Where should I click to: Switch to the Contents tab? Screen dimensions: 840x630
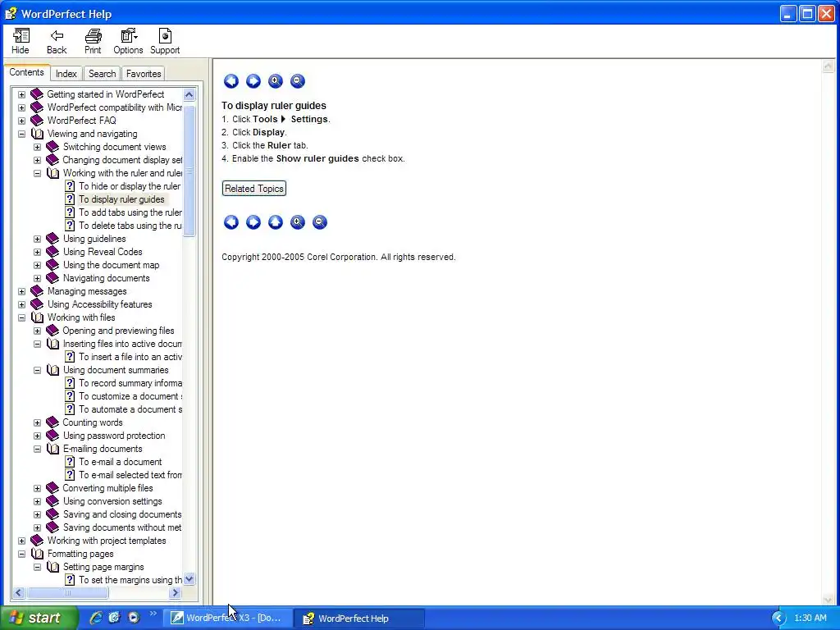[27, 72]
